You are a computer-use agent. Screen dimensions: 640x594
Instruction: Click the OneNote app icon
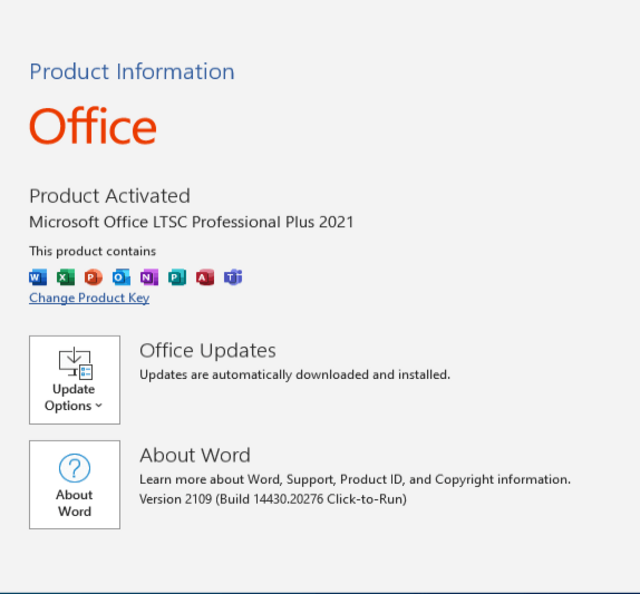[x=149, y=277]
